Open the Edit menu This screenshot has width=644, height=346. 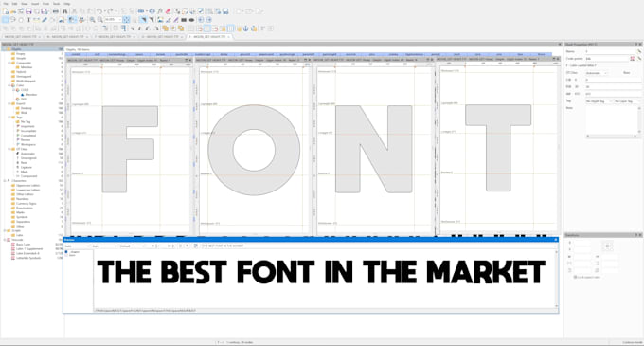pyautogui.click(x=14, y=4)
